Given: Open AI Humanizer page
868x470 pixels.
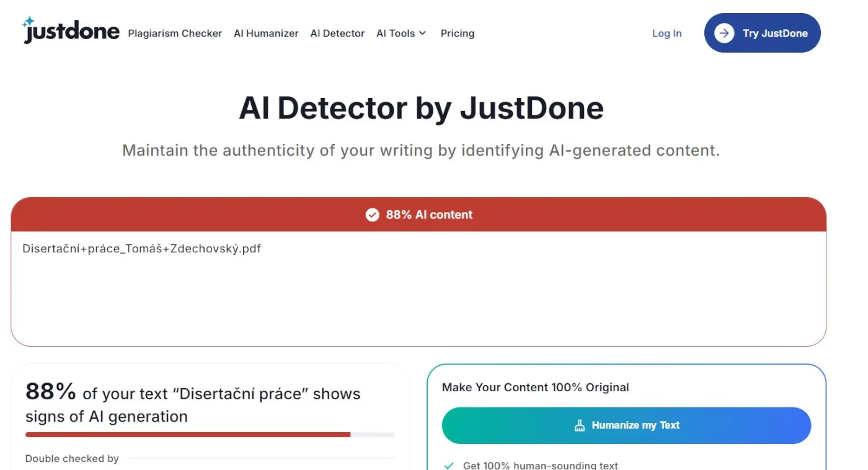Looking at the screenshot, I should (x=266, y=33).
